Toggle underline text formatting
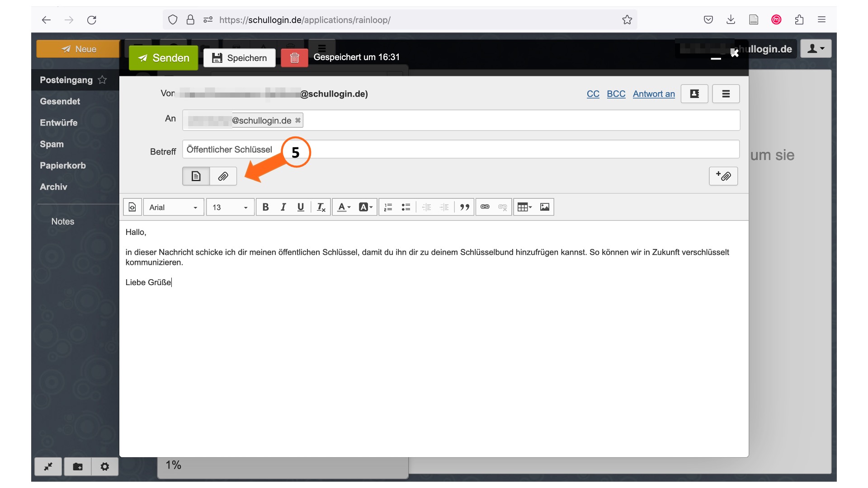The height and width of the screenshot is (488, 868). tap(301, 207)
